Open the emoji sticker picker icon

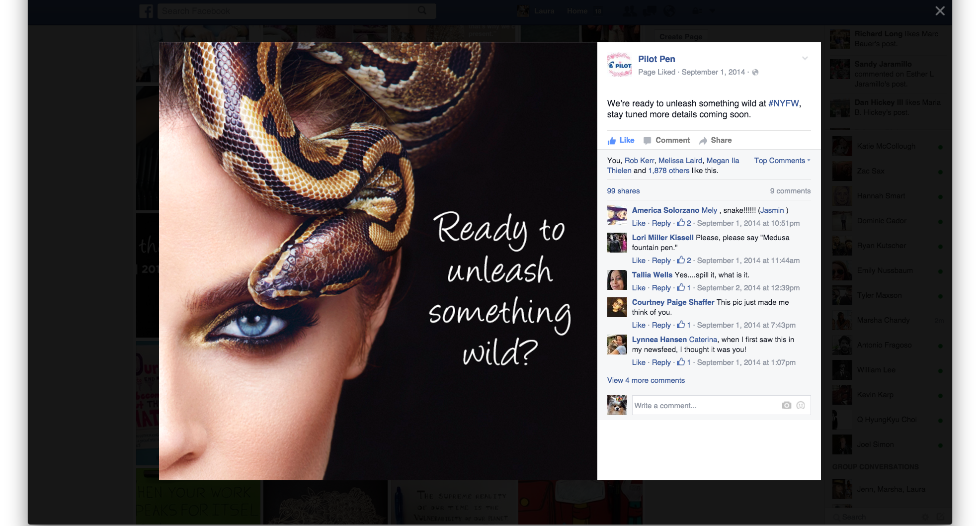800,405
